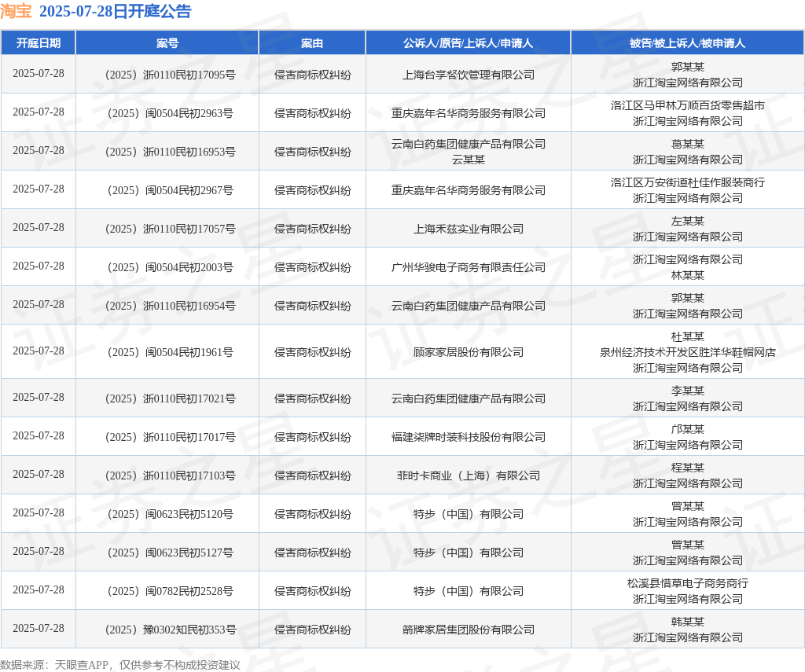The height and width of the screenshot is (672, 805).
Task: Click defendant 邝某某
Action: pyautogui.click(x=687, y=429)
